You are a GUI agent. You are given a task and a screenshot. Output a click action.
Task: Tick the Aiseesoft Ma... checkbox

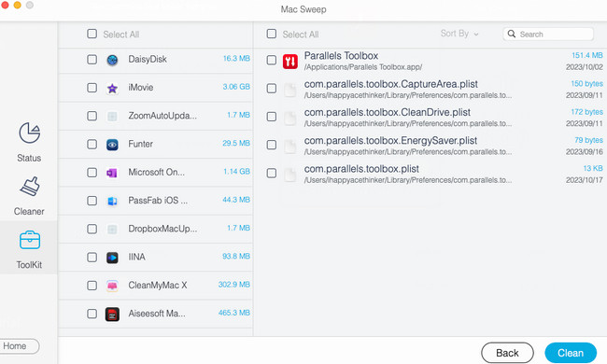coord(92,314)
